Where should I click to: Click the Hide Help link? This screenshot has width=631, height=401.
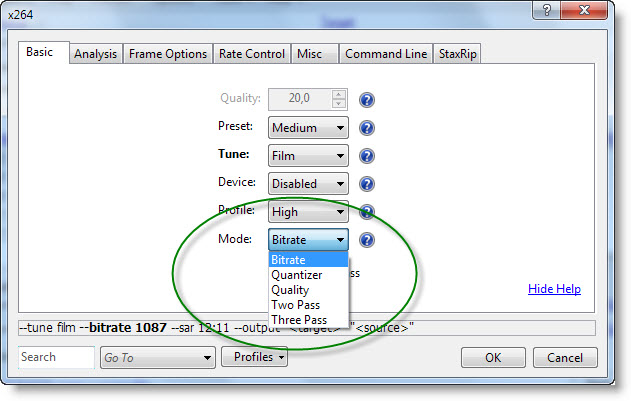point(554,289)
